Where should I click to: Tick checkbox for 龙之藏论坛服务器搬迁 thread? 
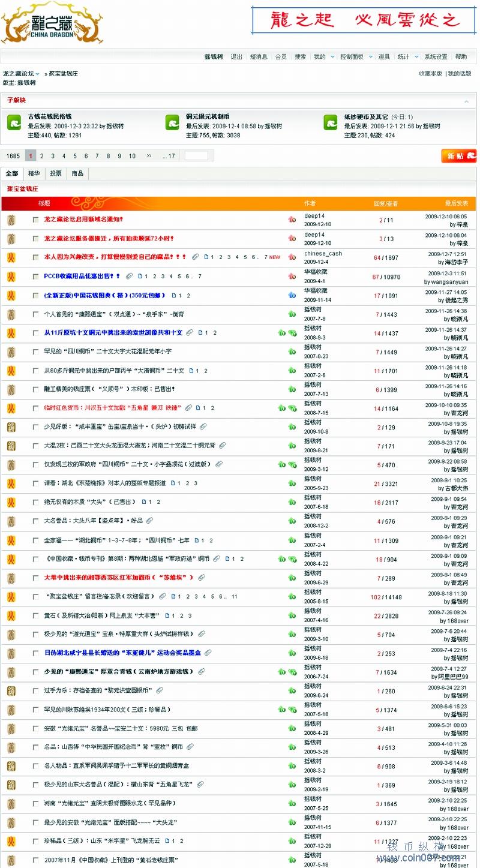[35, 239]
